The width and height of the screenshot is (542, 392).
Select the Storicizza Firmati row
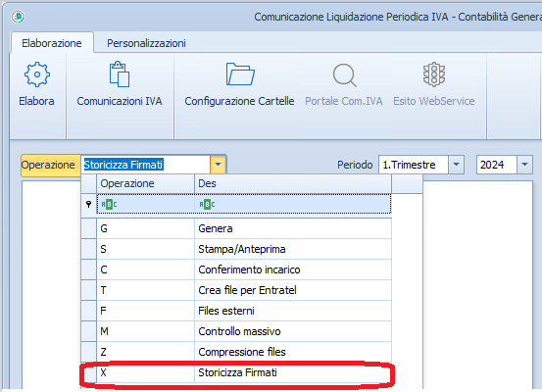pyautogui.click(x=236, y=372)
